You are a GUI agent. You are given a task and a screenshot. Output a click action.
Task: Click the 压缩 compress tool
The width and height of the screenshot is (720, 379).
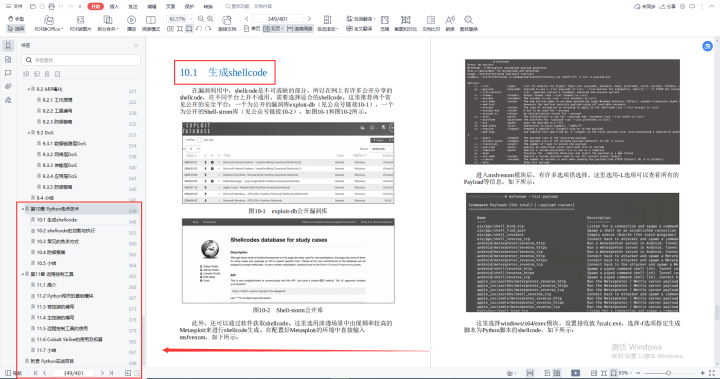(x=385, y=23)
